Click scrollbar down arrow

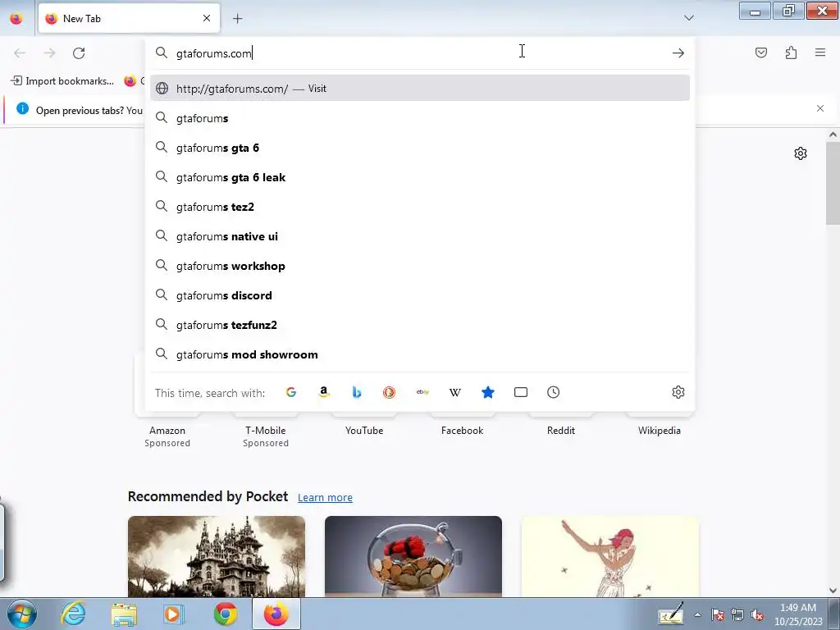pyautogui.click(x=833, y=591)
